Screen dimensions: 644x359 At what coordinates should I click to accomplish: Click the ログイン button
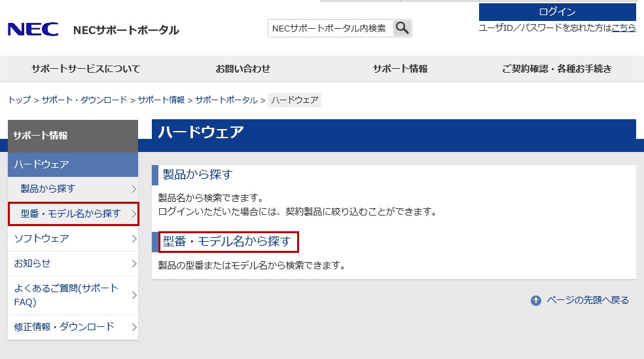click(558, 12)
